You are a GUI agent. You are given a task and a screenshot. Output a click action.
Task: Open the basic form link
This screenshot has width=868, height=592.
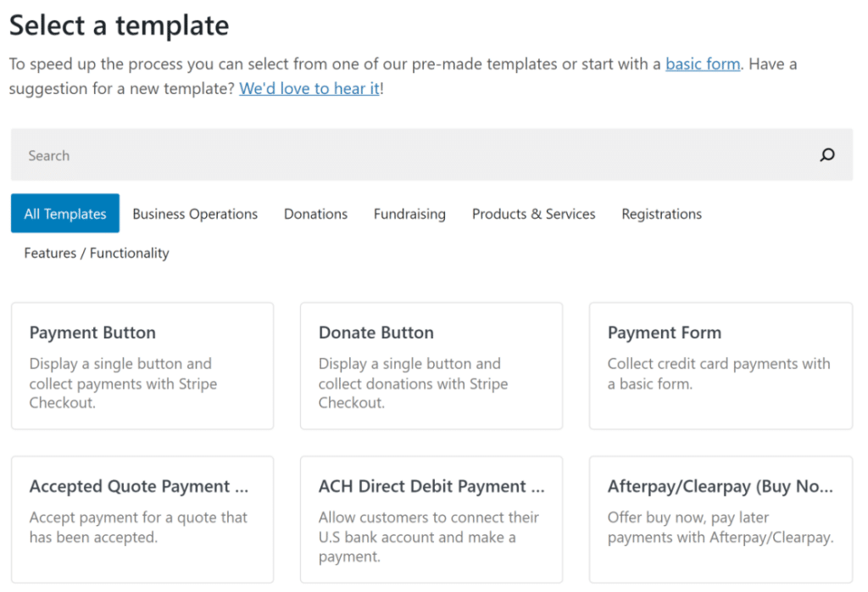click(x=703, y=63)
